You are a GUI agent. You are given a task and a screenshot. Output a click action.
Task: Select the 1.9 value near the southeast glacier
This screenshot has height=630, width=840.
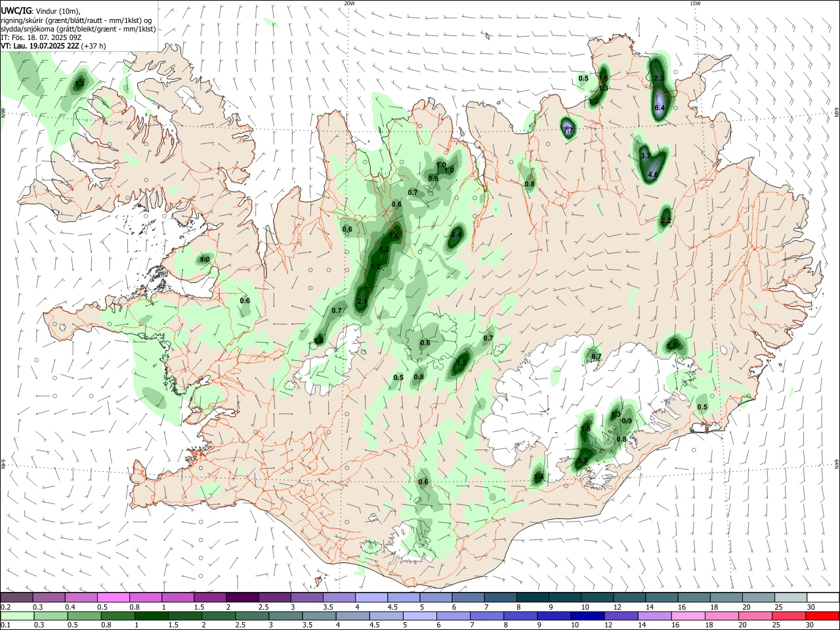583,460
